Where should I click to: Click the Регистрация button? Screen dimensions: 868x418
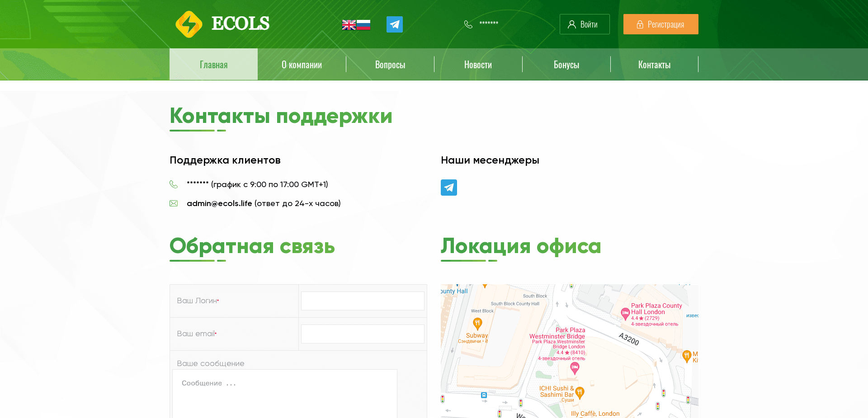point(660,24)
